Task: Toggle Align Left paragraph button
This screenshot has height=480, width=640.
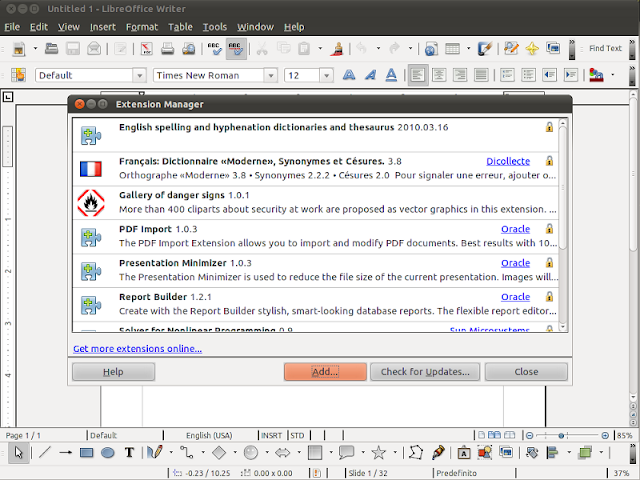Action: coord(418,75)
